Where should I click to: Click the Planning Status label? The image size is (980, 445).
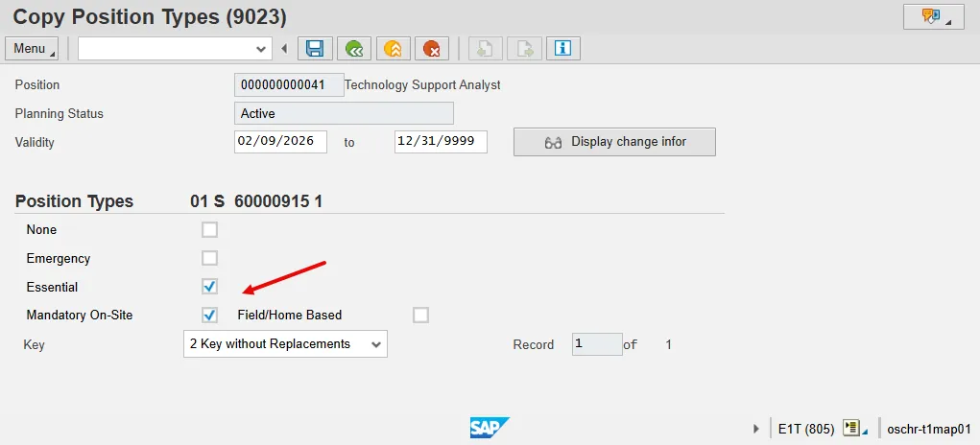60,114
